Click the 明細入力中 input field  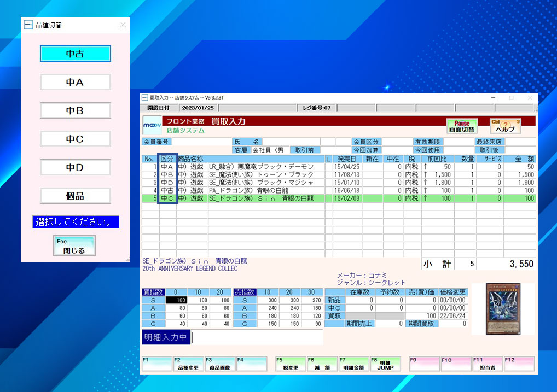257,337
